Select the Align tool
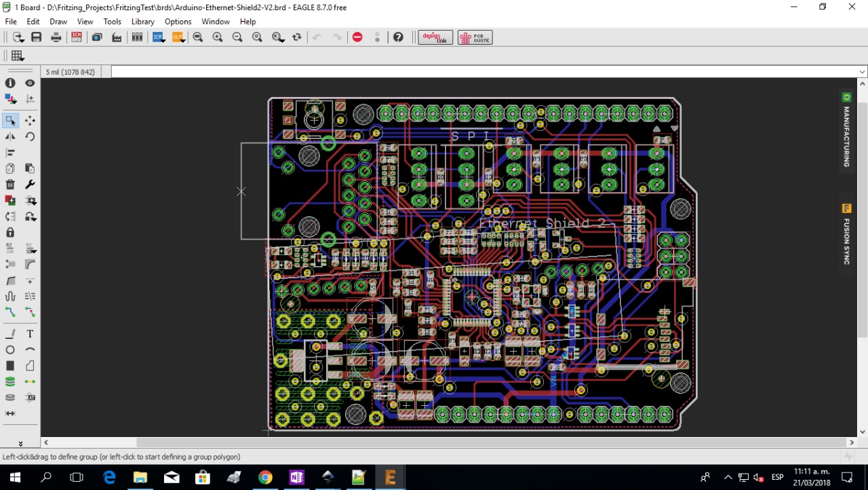The image size is (868, 490). (10, 153)
